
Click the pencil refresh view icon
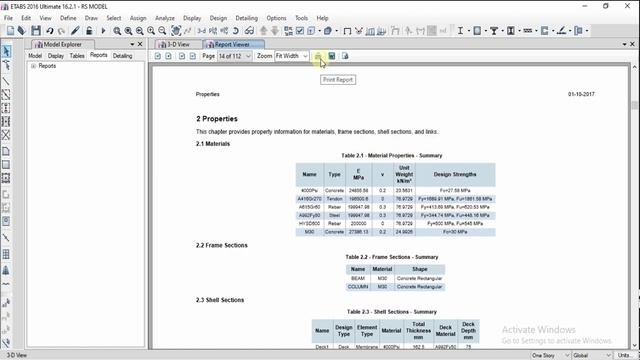[x=75, y=31]
